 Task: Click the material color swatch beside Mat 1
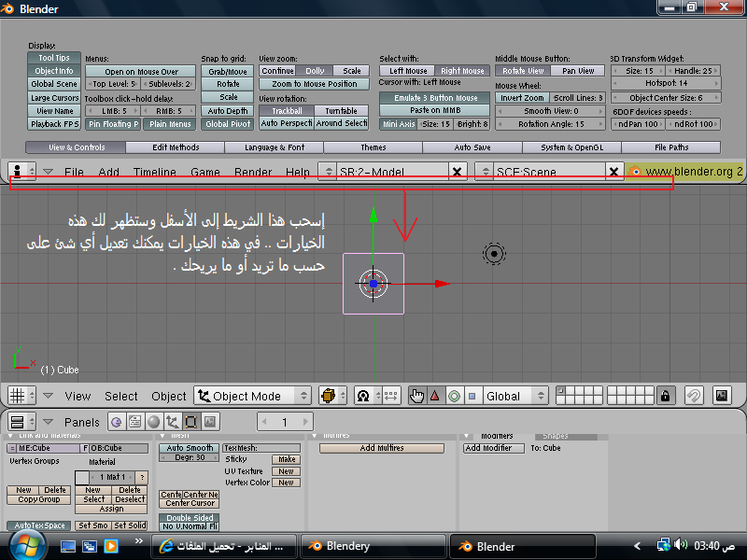82,477
